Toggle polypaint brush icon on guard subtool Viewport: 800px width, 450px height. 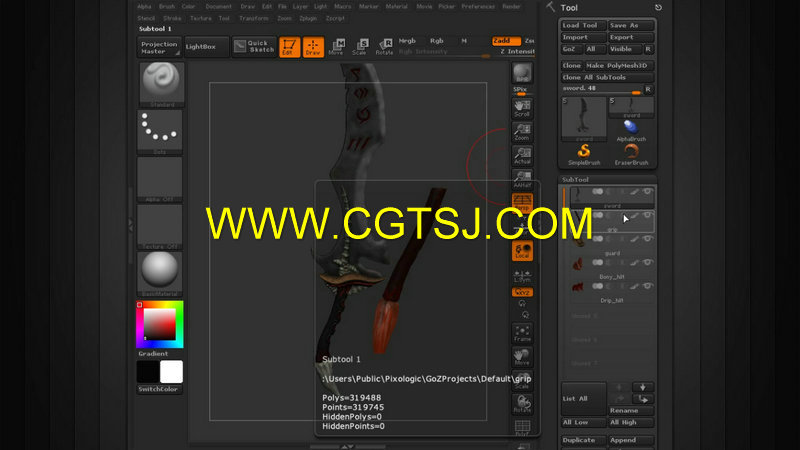[x=634, y=239]
